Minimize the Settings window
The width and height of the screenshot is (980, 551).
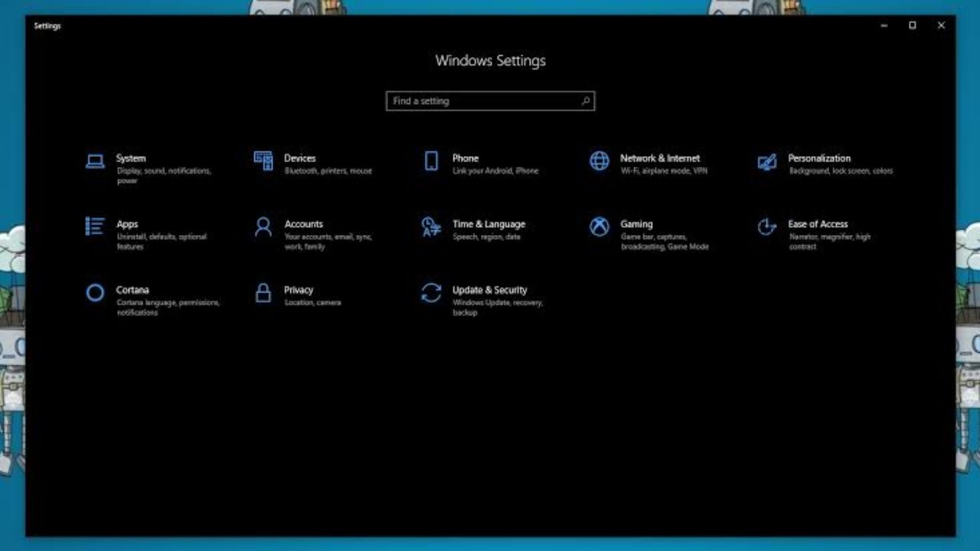884,25
